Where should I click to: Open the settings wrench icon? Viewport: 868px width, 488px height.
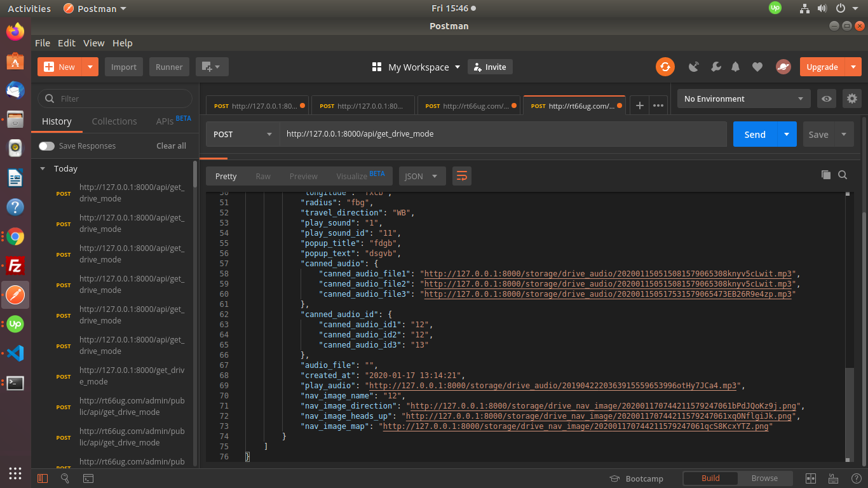coord(715,67)
